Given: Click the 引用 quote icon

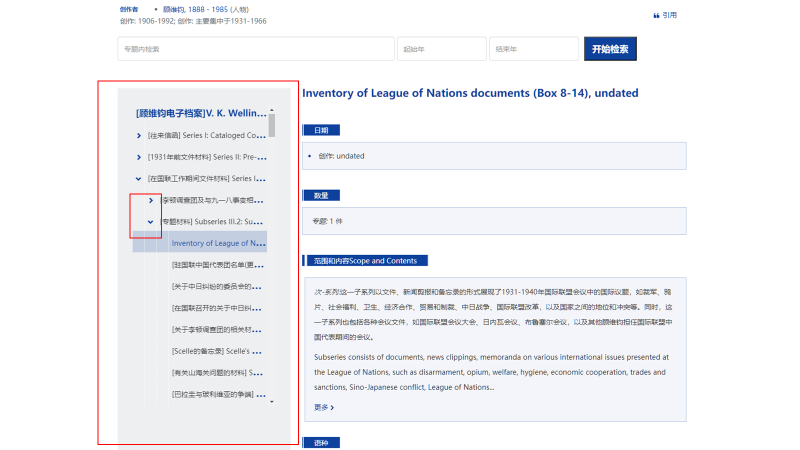Looking at the screenshot, I should pos(657,15).
